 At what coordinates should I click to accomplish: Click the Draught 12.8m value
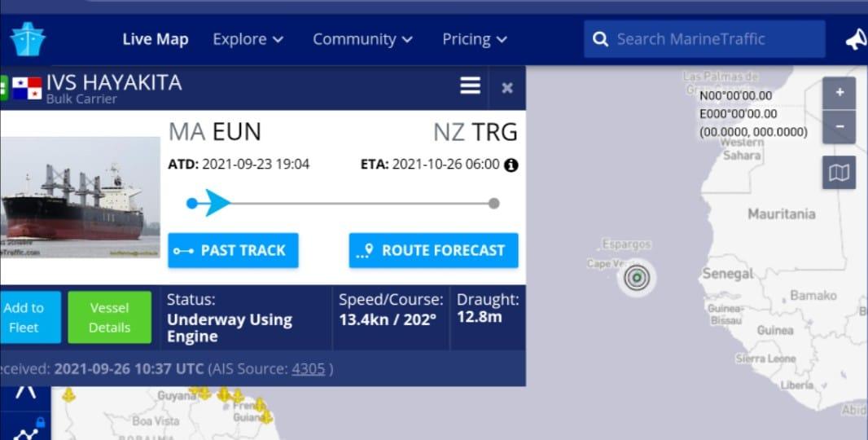click(x=480, y=317)
